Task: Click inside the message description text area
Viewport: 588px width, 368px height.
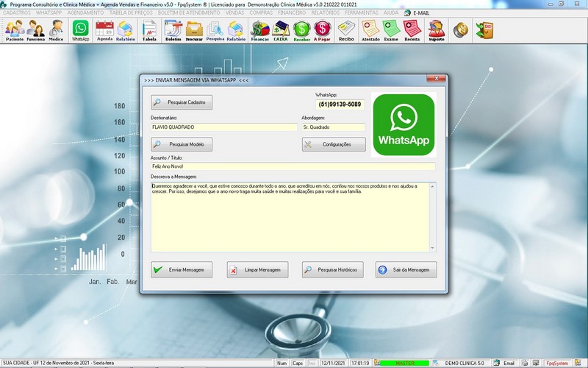Action: pyautogui.click(x=290, y=217)
